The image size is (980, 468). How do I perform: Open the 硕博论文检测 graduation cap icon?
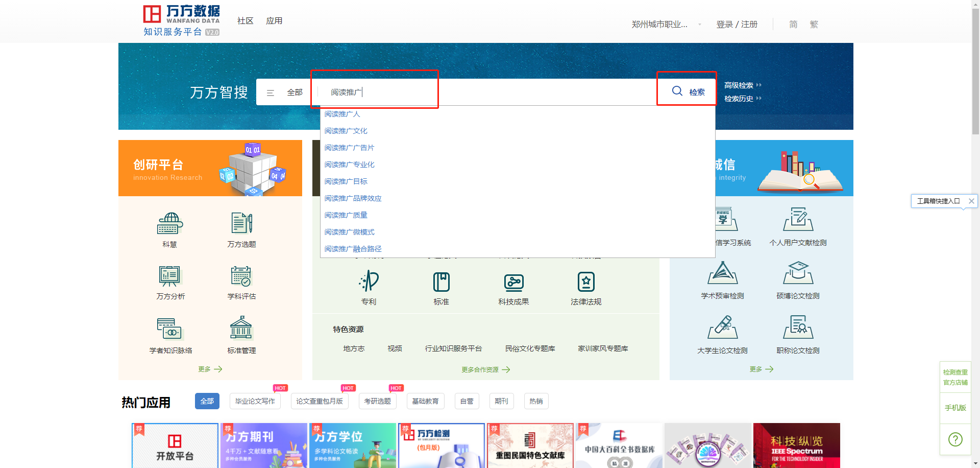(798, 273)
